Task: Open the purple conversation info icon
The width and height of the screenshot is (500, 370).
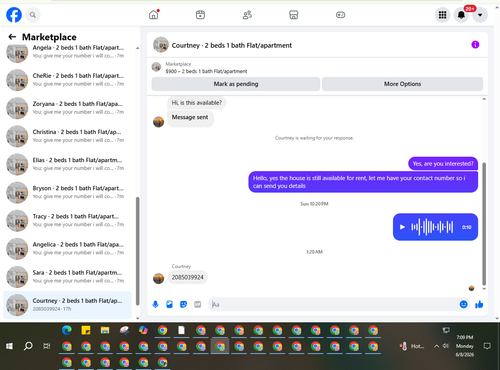Action: pyautogui.click(x=475, y=45)
